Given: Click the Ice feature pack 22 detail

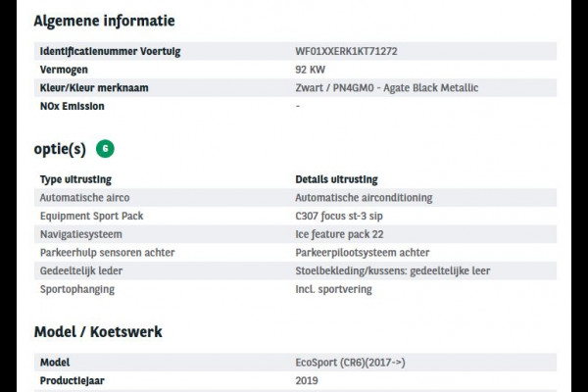Looking at the screenshot, I should click(x=339, y=234).
